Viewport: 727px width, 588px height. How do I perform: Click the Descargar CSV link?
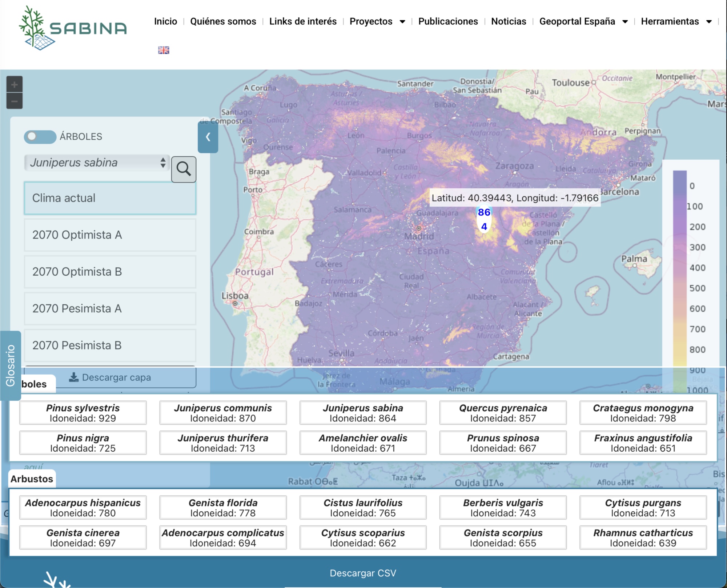coord(363,573)
